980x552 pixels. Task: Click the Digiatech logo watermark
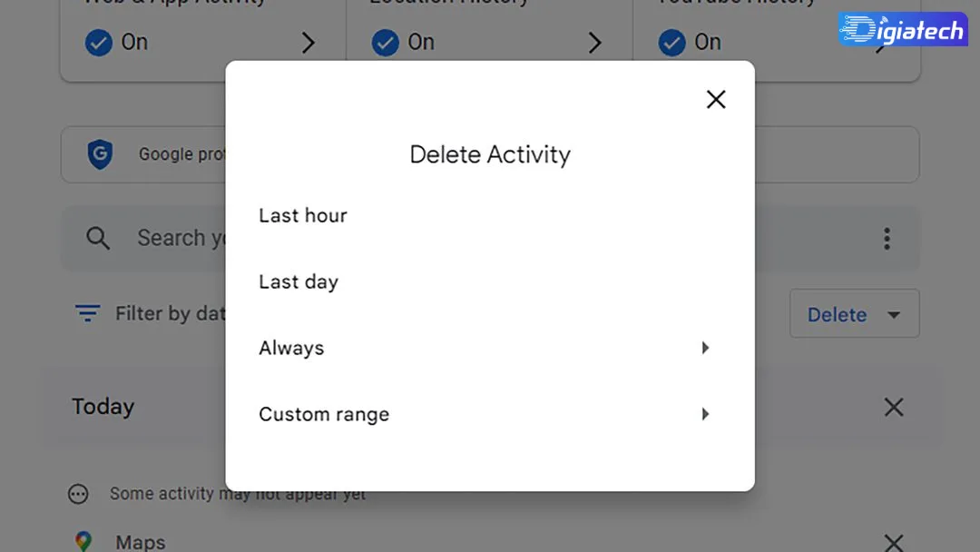pyautogui.click(x=903, y=29)
